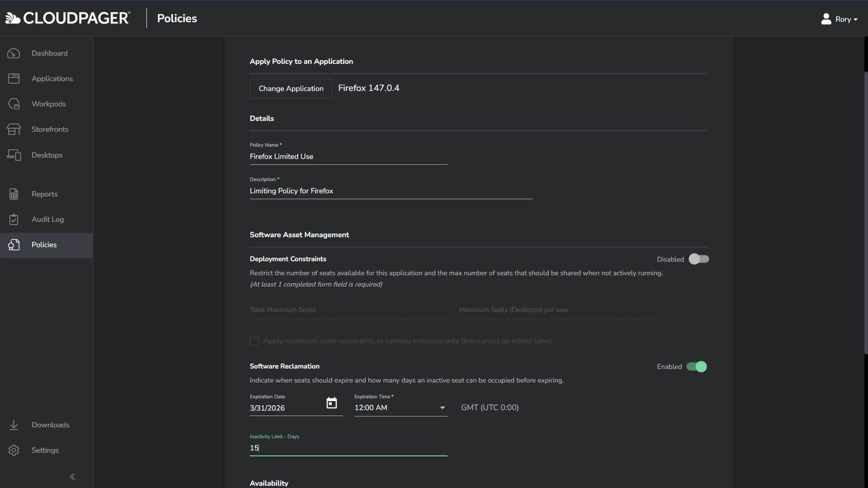Click the Software Asset Management heading
Viewport: 868px width, 488px height.
point(299,235)
